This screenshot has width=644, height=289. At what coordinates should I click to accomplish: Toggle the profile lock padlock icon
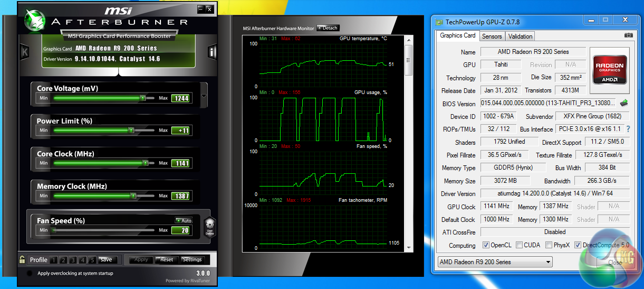pyautogui.click(x=22, y=259)
